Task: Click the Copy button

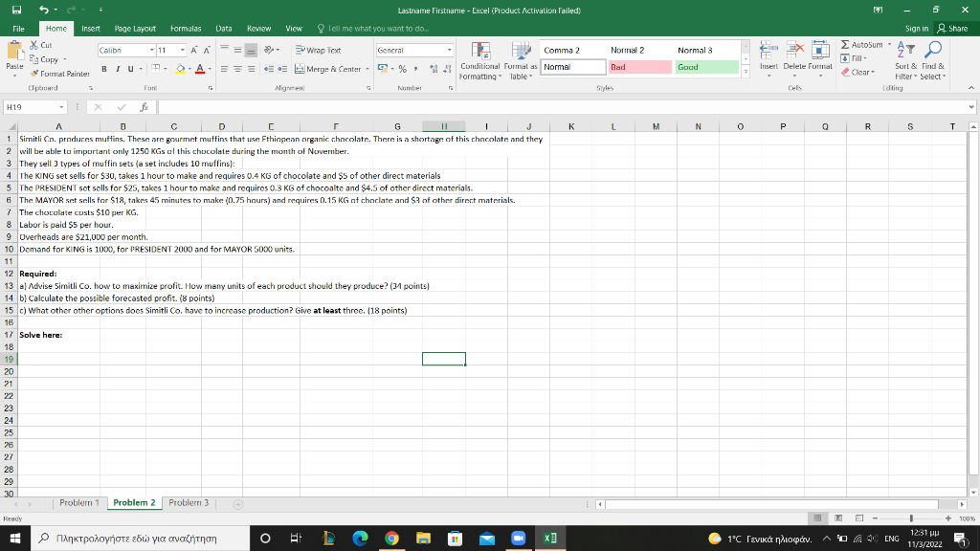Action: (x=44, y=59)
